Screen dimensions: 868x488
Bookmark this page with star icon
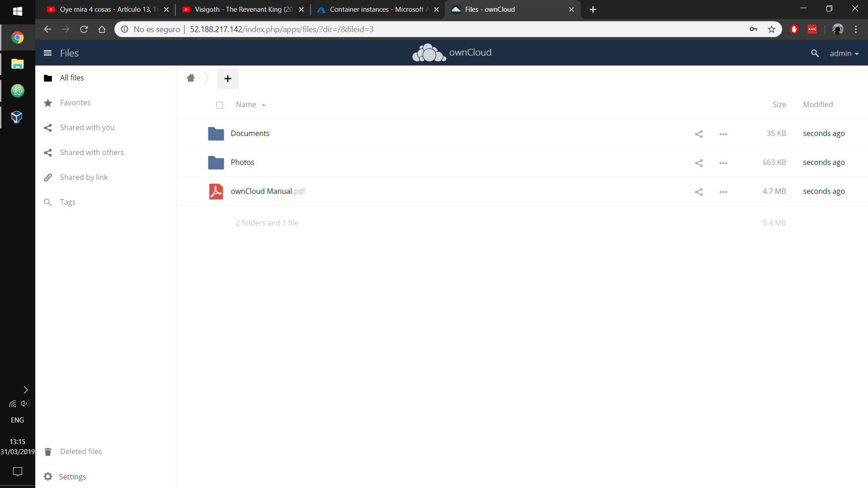pos(771,29)
